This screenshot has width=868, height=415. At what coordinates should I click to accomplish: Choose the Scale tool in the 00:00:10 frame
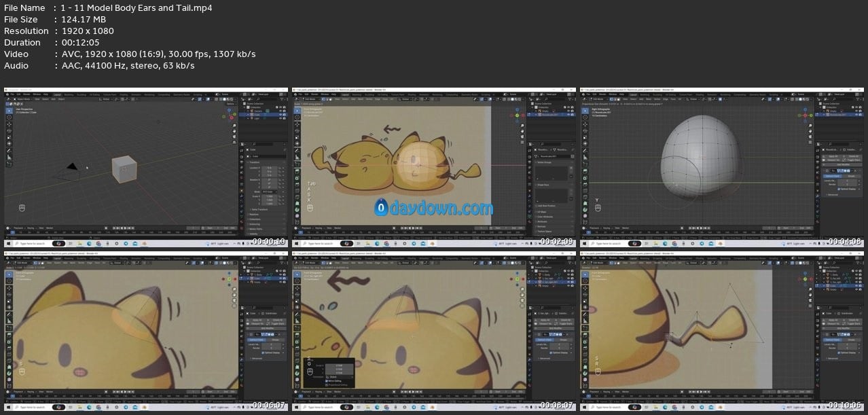click(9, 139)
